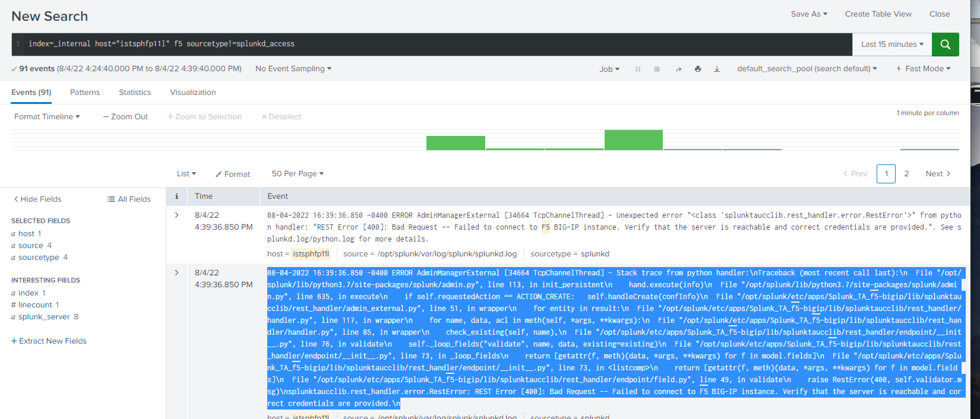980x419 pixels.
Task: Open the All Fields dialog
Action: [129, 199]
